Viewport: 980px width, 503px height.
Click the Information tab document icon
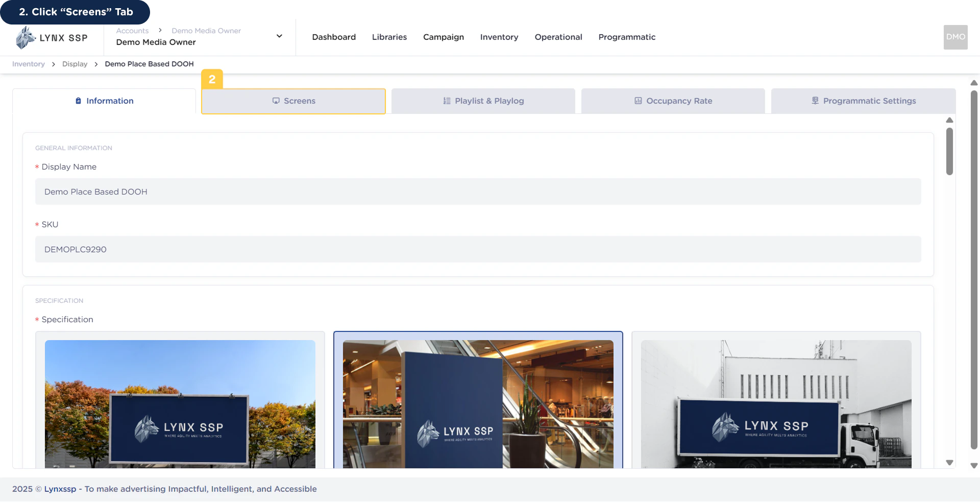[x=78, y=101]
